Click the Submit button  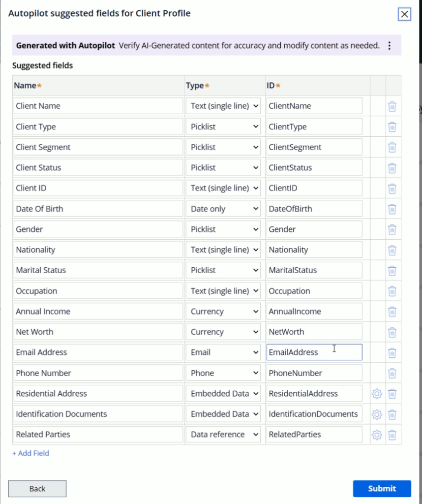(x=382, y=489)
